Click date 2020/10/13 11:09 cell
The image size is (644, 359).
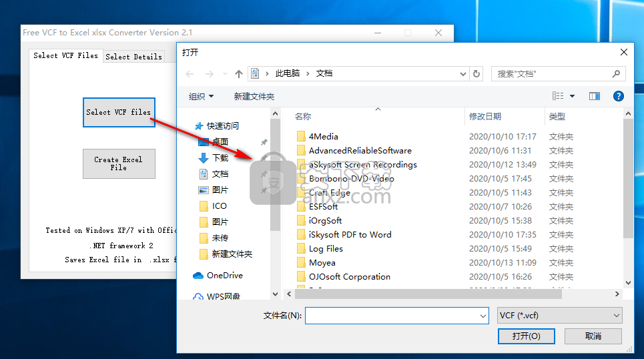(x=503, y=262)
